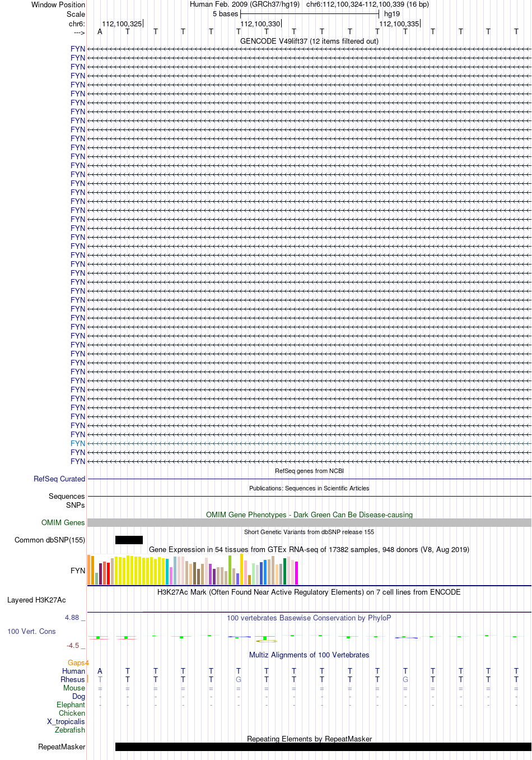The height and width of the screenshot is (760, 532).
Task: Click the "Elephant" species label
Action: pyautogui.click(x=71, y=705)
